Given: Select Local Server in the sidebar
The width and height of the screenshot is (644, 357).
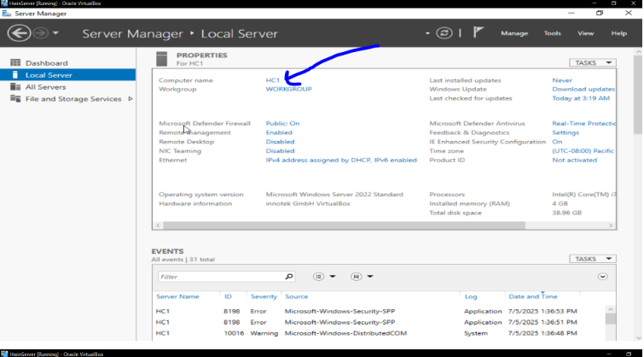Looking at the screenshot, I should (67, 75).
